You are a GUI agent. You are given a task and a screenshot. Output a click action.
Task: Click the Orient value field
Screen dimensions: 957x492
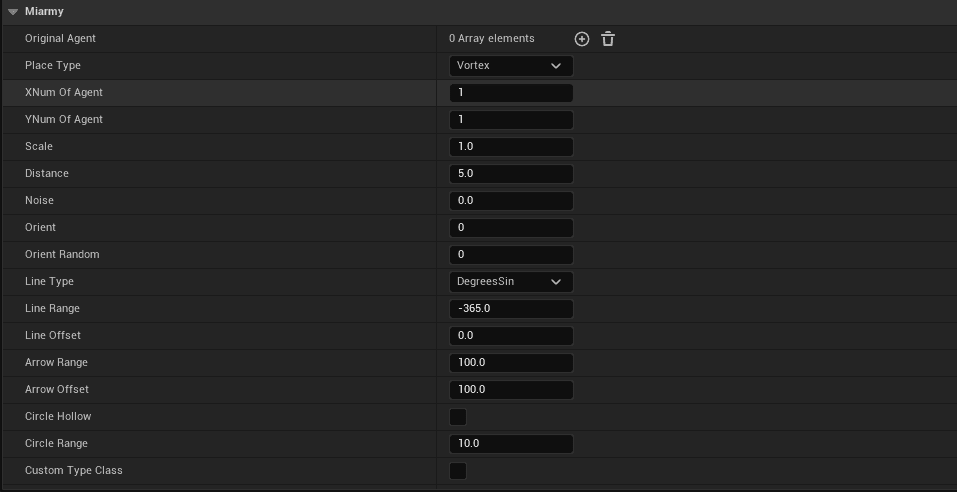tap(511, 228)
